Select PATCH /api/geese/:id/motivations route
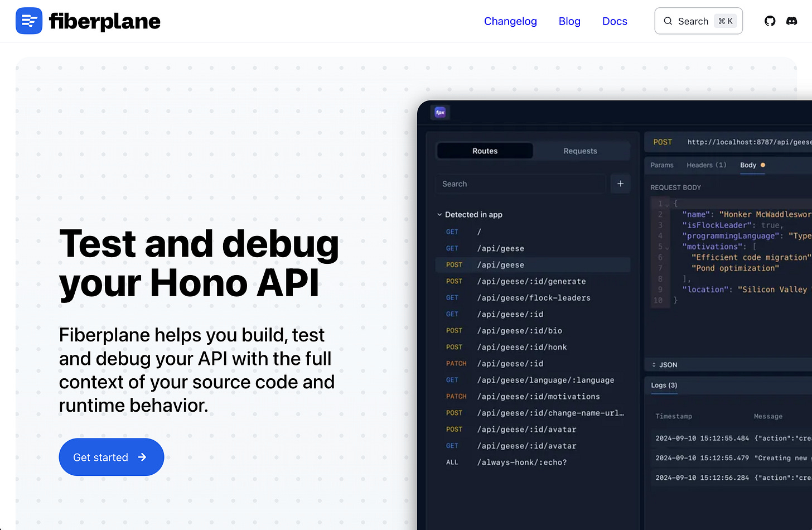The image size is (812, 530). (533, 397)
